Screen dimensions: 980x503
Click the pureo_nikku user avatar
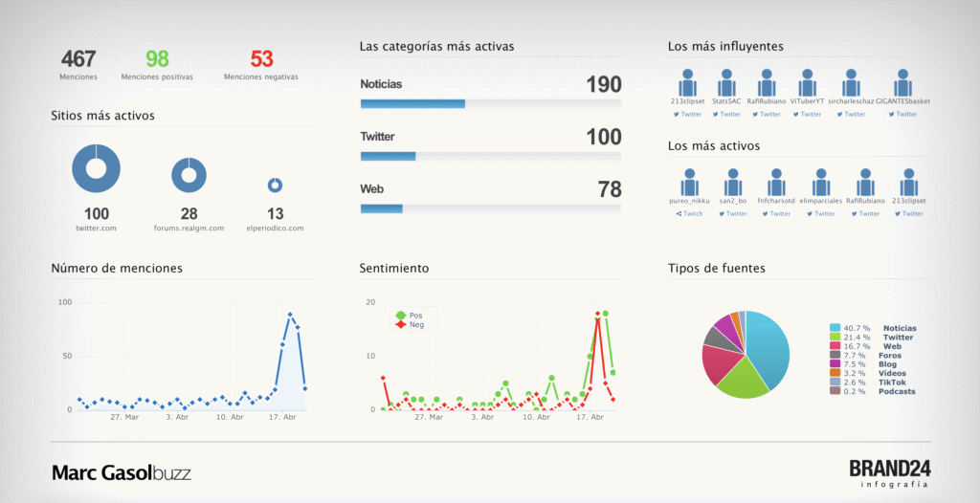(x=687, y=182)
